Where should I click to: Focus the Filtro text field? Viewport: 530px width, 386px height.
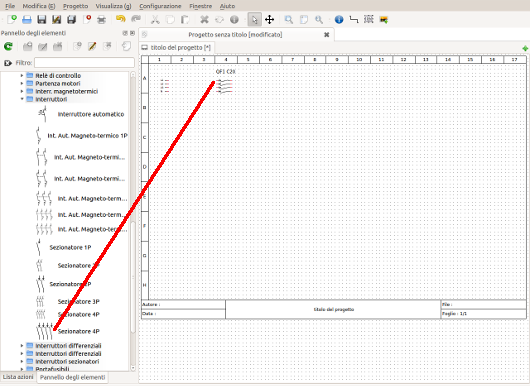pyautogui.click(x=84, y=63)
